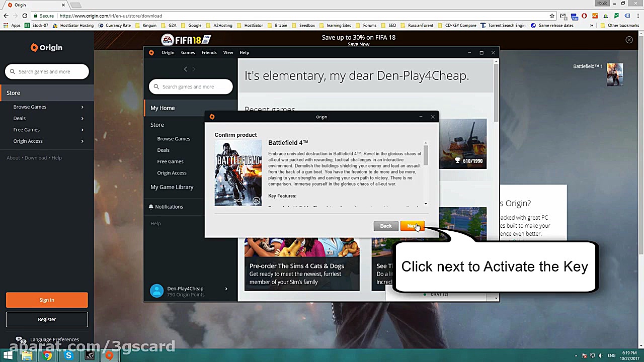Open the Friends menu in Origin client
Screen dimensions: 644x362
[x=209, y=52]
